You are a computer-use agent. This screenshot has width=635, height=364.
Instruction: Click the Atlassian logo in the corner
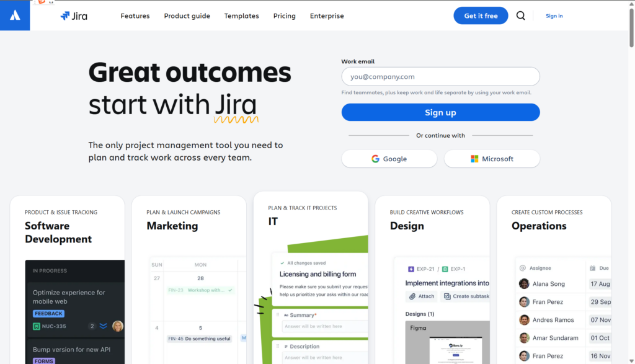pyautogui.click(x=15, y=16)
